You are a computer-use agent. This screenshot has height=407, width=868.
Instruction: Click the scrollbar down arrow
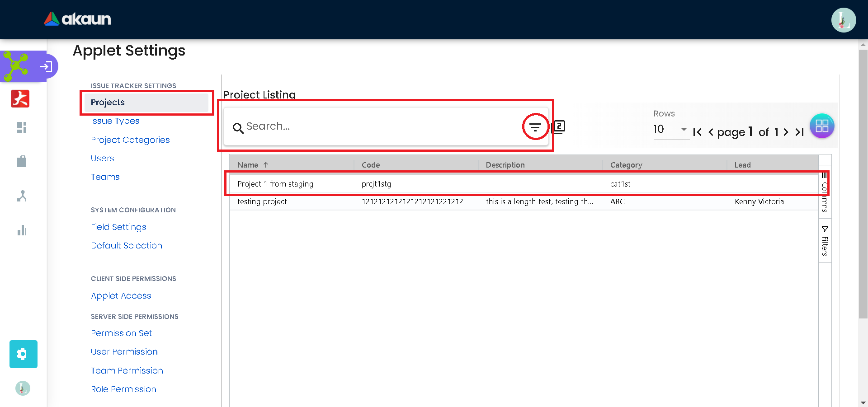pos(863,402)
